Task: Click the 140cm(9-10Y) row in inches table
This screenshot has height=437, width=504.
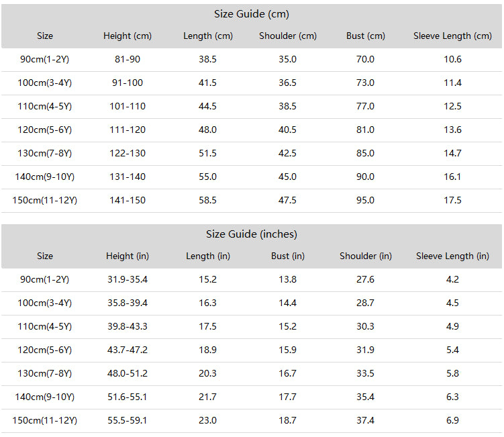Action: pyautogui.click(x=252, y=397)
